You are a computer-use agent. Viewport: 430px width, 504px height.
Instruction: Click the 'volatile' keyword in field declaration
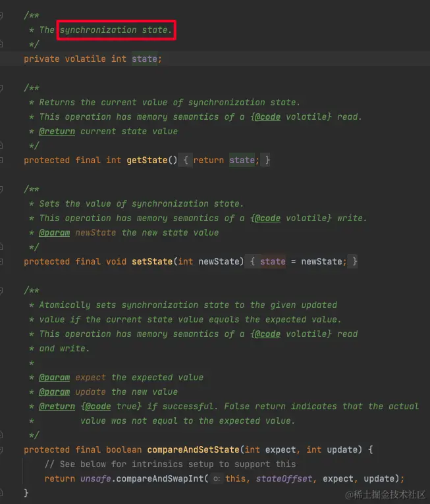pyautogui.click(x=85, y=59)
